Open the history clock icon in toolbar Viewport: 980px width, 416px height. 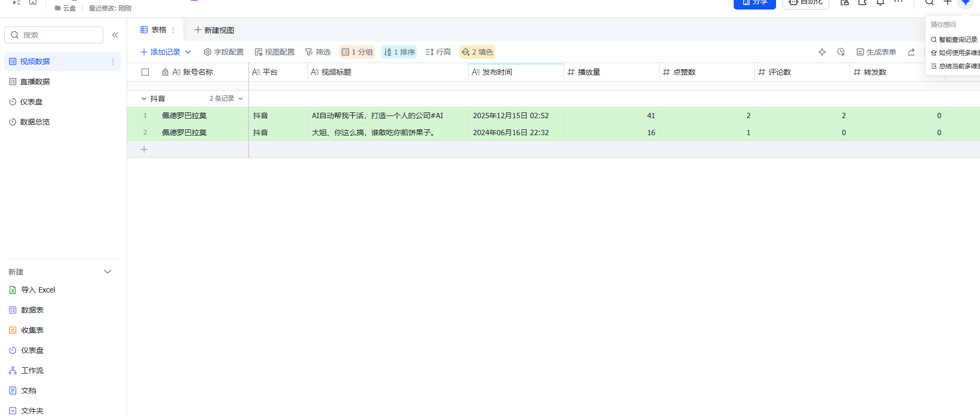[841, 52]
